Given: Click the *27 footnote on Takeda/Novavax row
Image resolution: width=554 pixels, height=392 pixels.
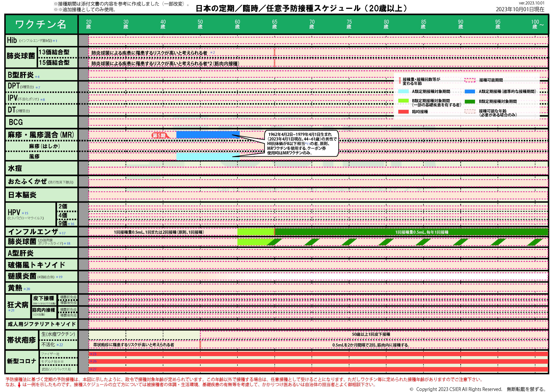Looking at the screenshot, I should pyautogui.click(x=93, y=369).
